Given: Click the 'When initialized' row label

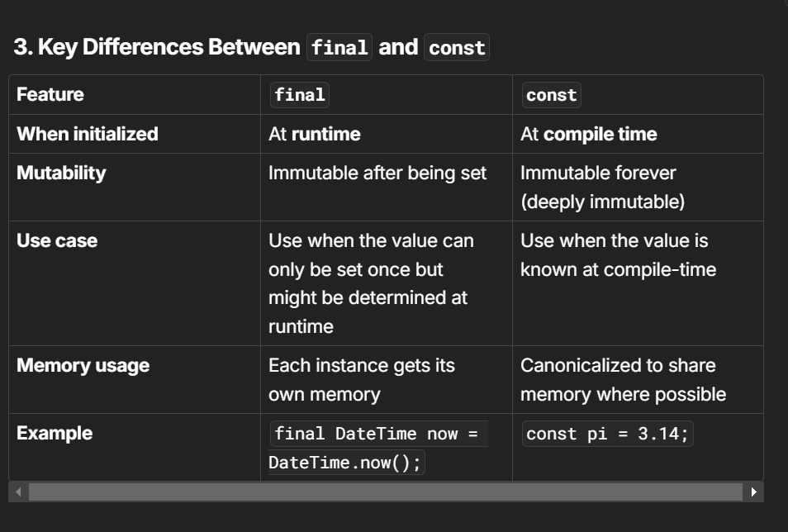Looking at the screenshot, I should point(88,134).
